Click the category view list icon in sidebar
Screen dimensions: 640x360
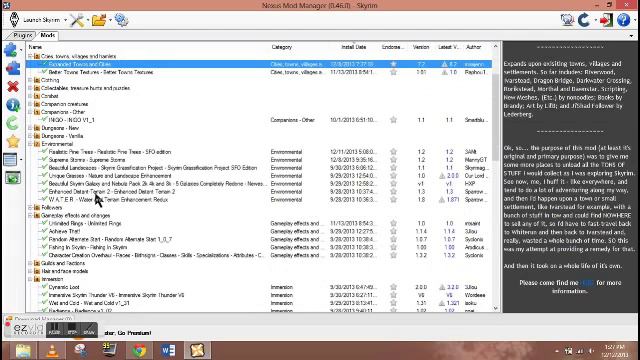point(10,159)
